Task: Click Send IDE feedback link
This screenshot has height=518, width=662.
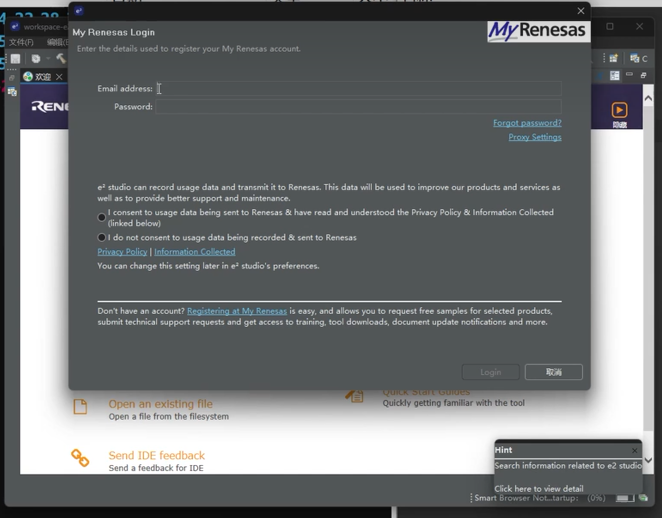Action: [x=157, y=456]
